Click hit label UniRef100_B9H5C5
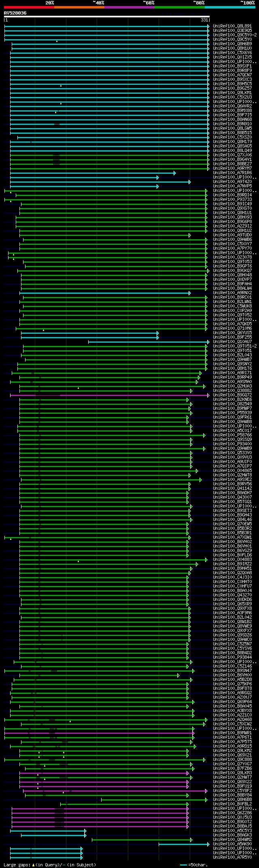This screenshot has width=259, height=868. [x=232, y=84]
